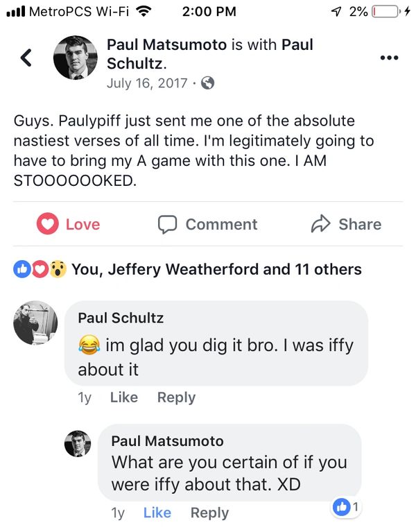Screen dimensions: 416x532
Task: Open the post author's profile picture
Action: (x=75, y=58)
